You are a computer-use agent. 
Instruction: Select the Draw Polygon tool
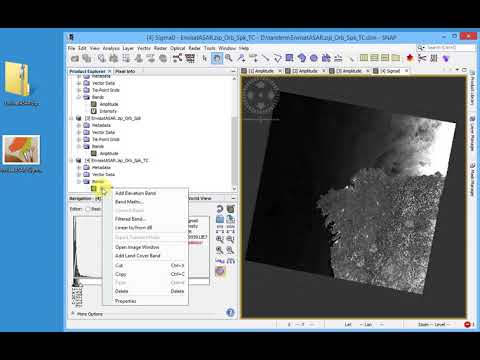[x=277, y=58]
